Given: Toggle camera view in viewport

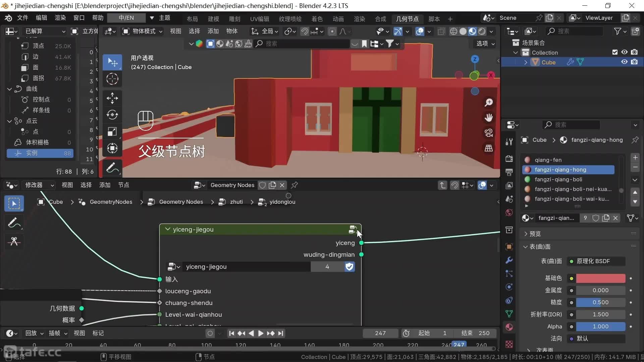Looking at the screenshot, I should coord(489,133).
